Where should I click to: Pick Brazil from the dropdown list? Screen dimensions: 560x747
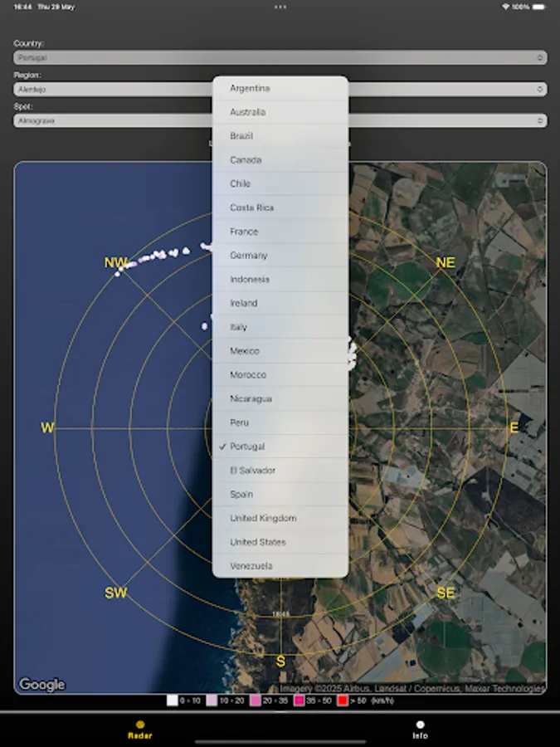click(x=280, y=136)
